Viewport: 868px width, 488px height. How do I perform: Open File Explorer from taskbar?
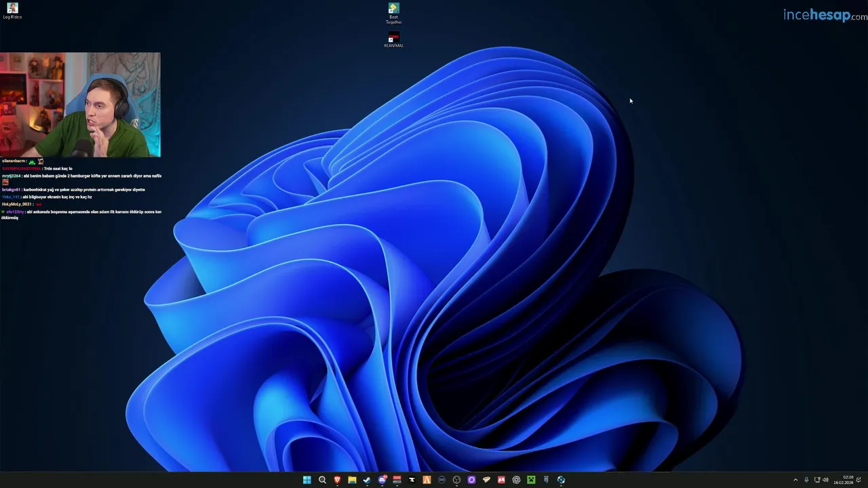pos(352,480)
